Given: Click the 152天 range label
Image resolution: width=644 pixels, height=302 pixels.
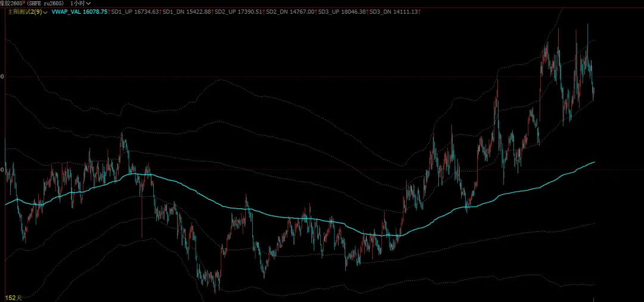Looking at the screenshot, I should coord(13,297).
